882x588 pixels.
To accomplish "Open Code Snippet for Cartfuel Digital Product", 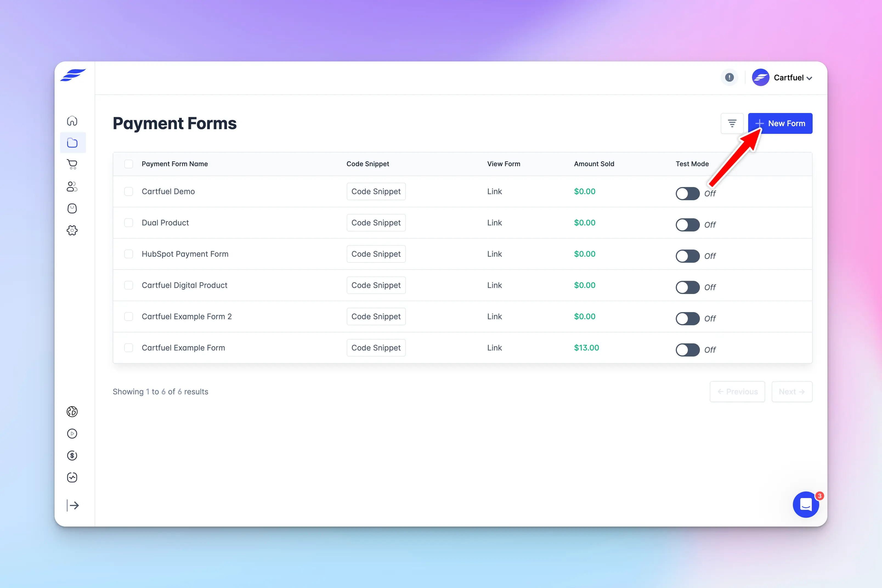I will tap(376, 285).
